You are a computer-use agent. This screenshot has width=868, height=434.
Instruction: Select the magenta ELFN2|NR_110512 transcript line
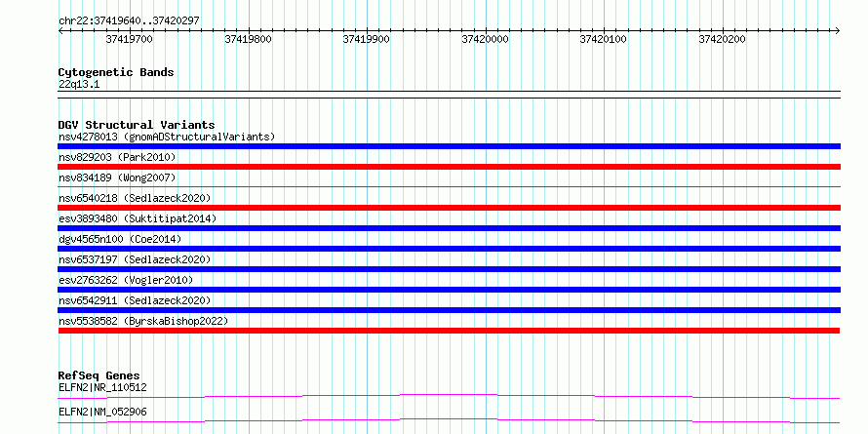click(x=449, y=396)
